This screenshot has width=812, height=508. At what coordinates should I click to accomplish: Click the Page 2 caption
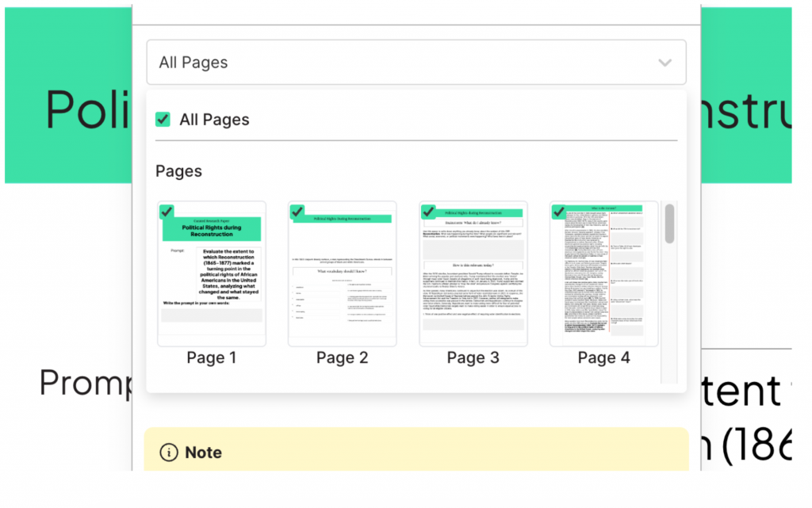(342, 357)
